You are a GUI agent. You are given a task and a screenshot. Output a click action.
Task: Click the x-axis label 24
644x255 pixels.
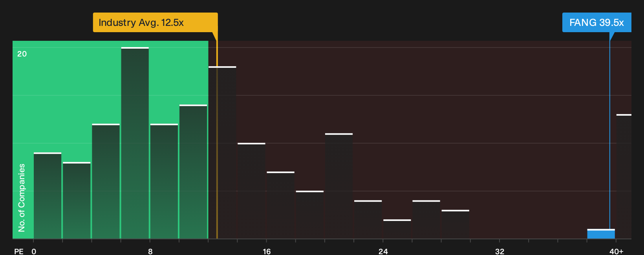(383, 251)
